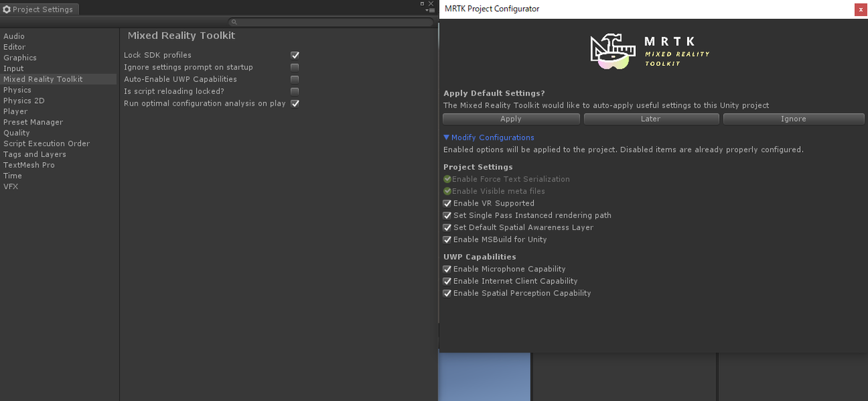Click the UWP Capabilities section heading

coord(480,257)
